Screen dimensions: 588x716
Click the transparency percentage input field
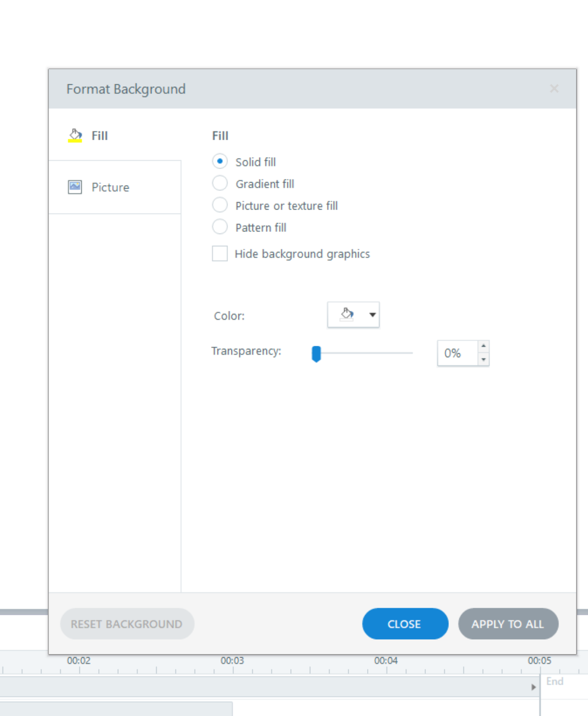click(456, 353)
